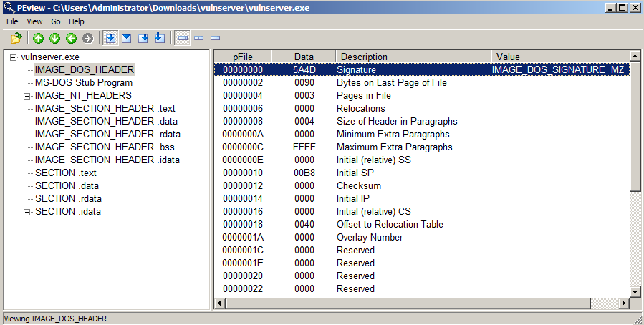Open the View menu

pyautogui.click(x=34, y=22)
